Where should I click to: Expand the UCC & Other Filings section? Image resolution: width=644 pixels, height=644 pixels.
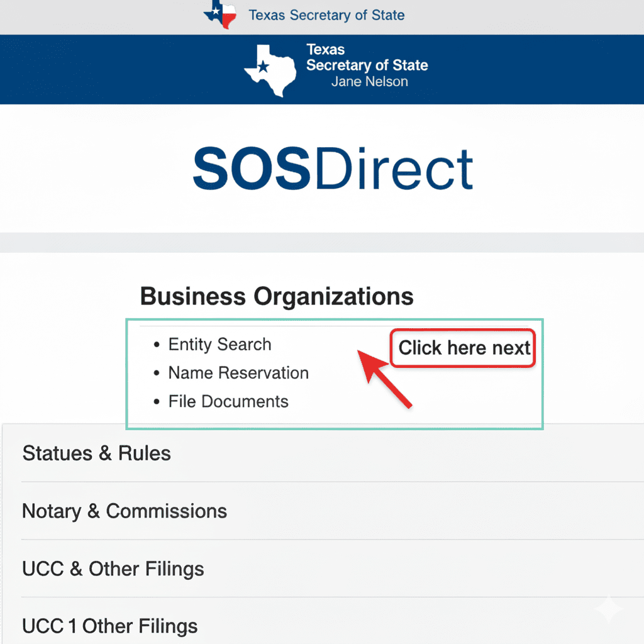coord(113,569)
